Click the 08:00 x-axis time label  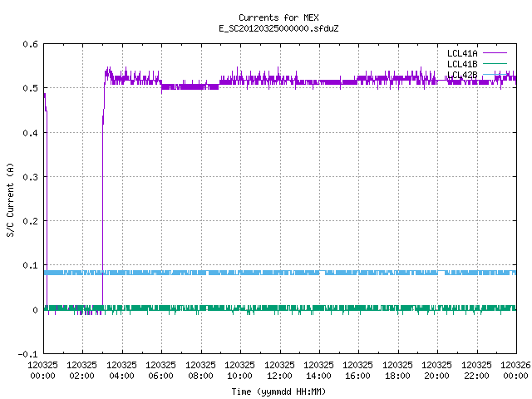[x=200, y=376]
